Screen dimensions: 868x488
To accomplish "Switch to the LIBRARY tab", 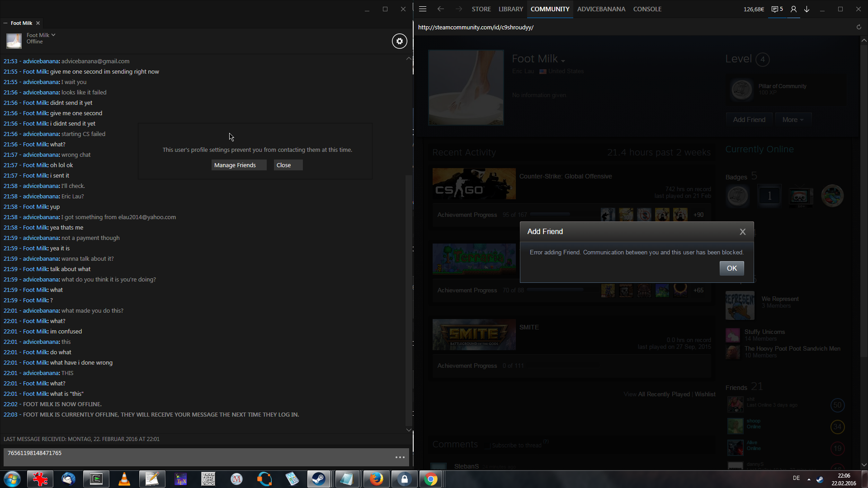I will tap(510, 9).
